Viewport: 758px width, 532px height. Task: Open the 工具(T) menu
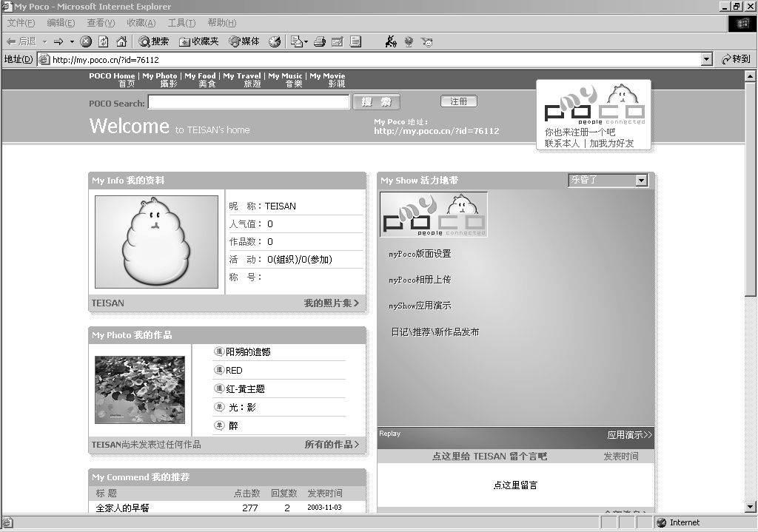pyautogui.click(x=181, y=23)
